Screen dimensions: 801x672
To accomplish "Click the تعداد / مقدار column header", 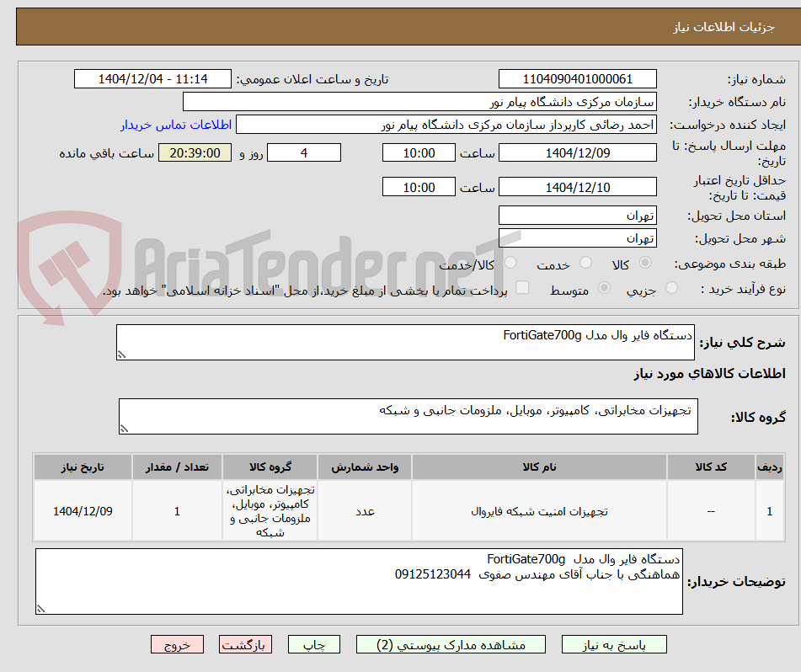I will (x=177, y=467).
